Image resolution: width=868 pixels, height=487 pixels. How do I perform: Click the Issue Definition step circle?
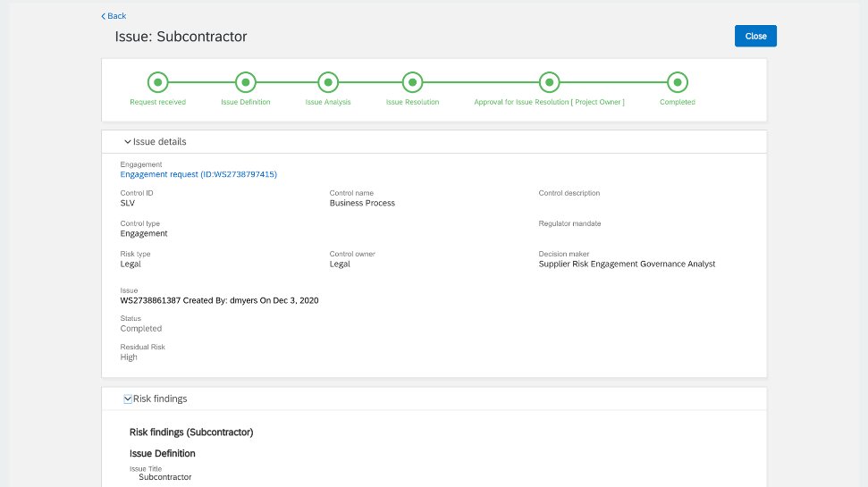pos(245,82)
